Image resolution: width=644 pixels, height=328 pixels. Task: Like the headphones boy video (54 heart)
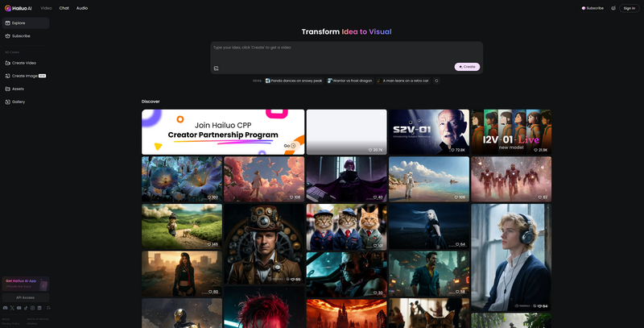tap(540, 306)
